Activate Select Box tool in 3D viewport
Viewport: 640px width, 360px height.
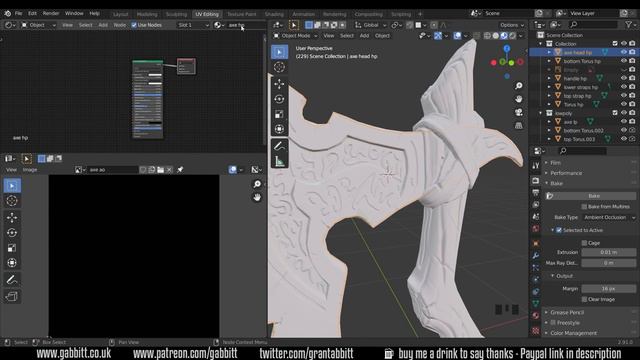click(280, 52)
